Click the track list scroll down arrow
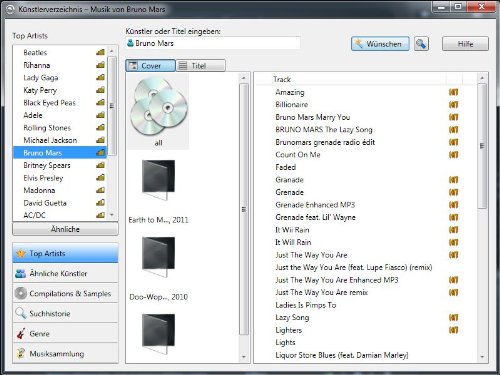This screenshot has width=500, height=375. [482, 357]
